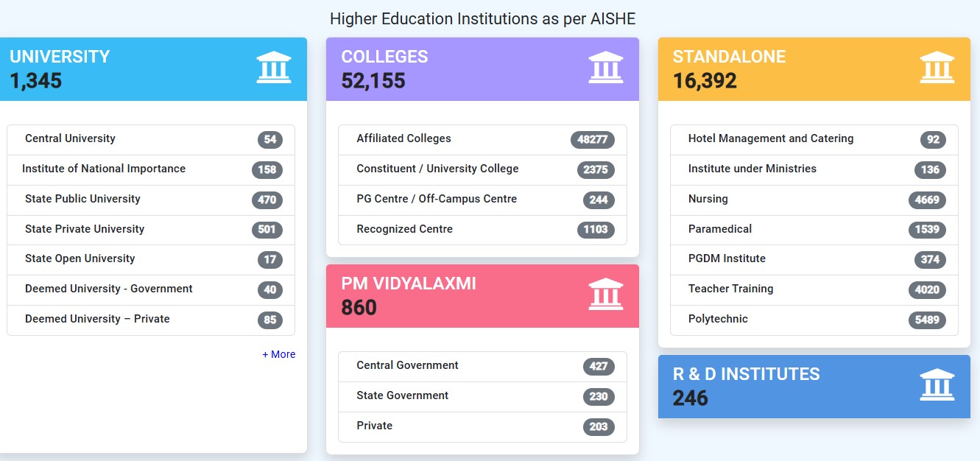Click the institution icon in Standalone card
This screenshot has height=461, width=980.
click(x=937, y=68)
